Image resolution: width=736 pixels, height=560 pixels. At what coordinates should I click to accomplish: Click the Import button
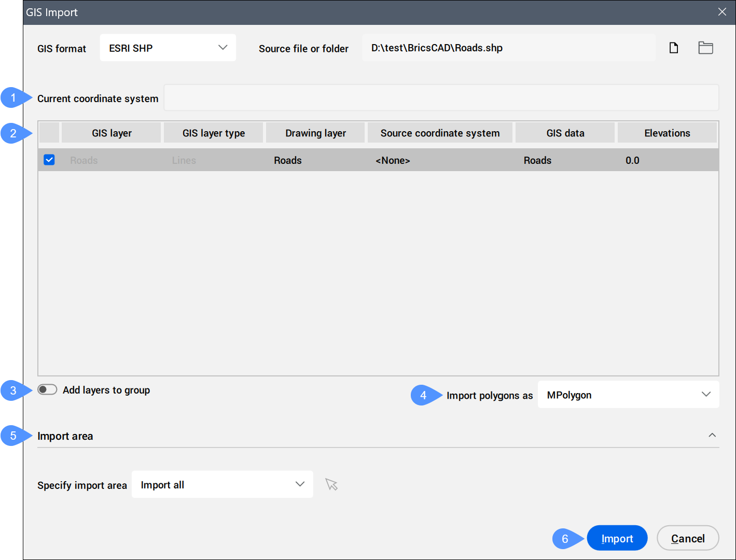[617, 538]
